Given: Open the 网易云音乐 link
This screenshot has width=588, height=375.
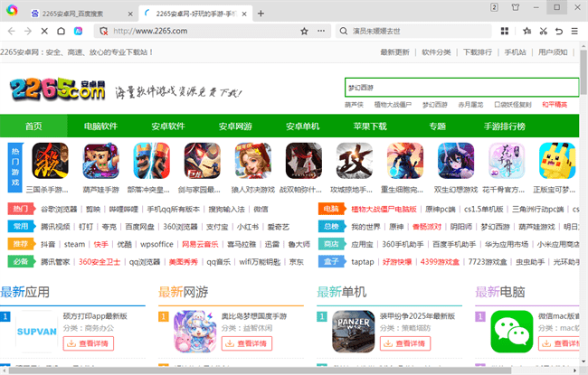Looking at the screenshot, I should [200, 244].
